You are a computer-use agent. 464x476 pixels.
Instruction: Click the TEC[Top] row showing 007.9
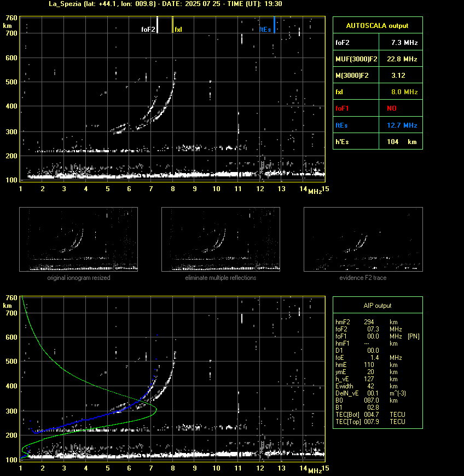click(370, 422)
